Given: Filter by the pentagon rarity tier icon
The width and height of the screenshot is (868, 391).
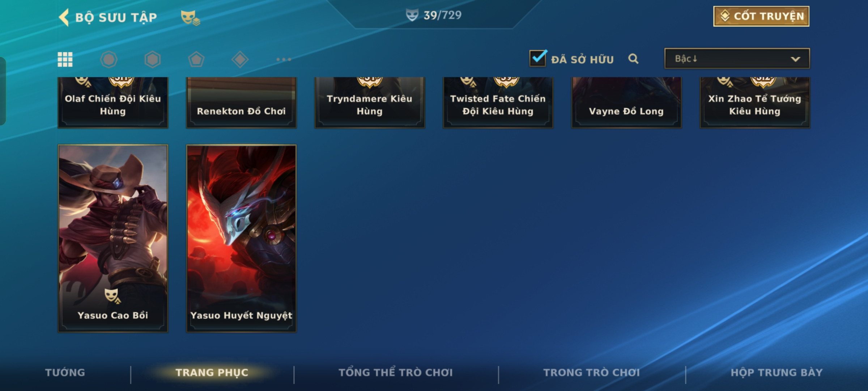Looking at the screenshot, I should (196, 59).
